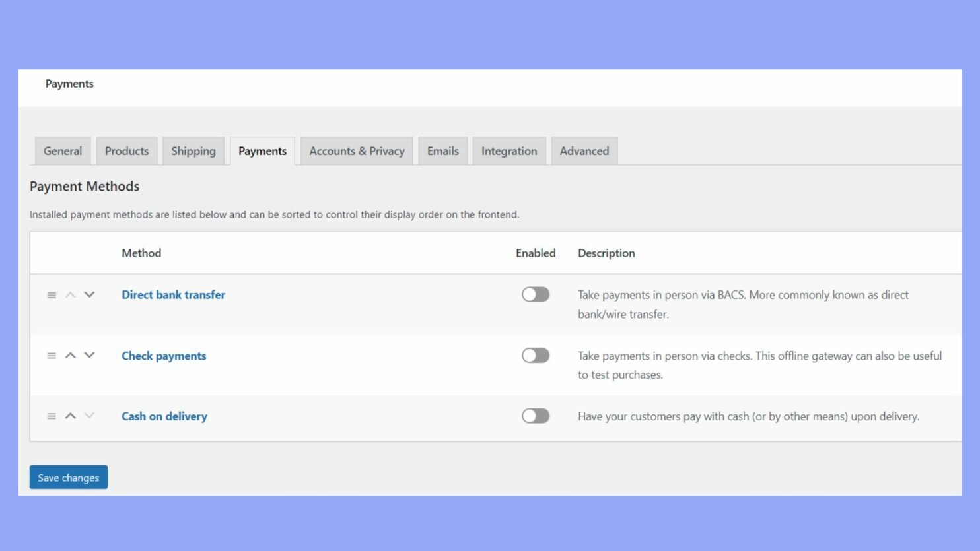Enable the Direct bank transfer payment method
Screen dimensions: 980x551
tap(536, 294)
